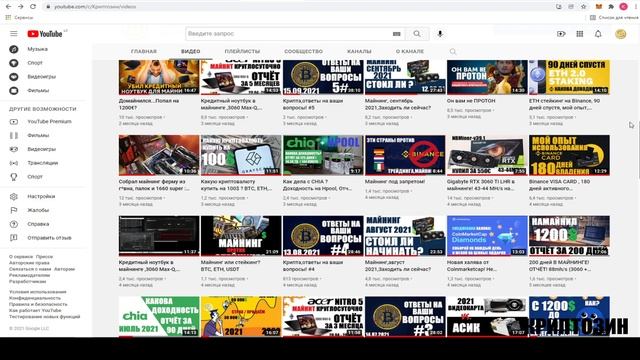Open Трансляции live section
Viewport: 640px width, 360px height.
(x=42, y=163)
